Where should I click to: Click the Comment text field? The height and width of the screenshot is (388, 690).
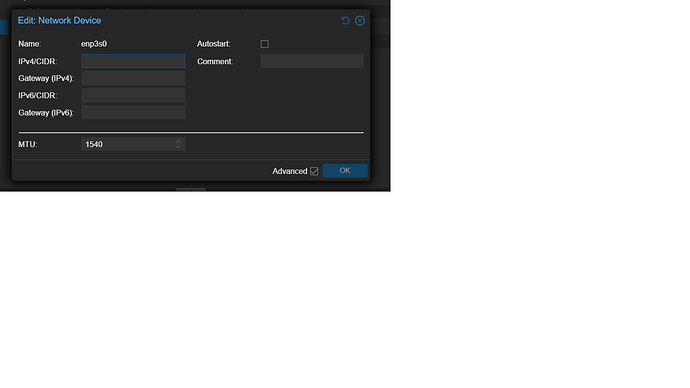pyautogui.click(x=312, y=61)
